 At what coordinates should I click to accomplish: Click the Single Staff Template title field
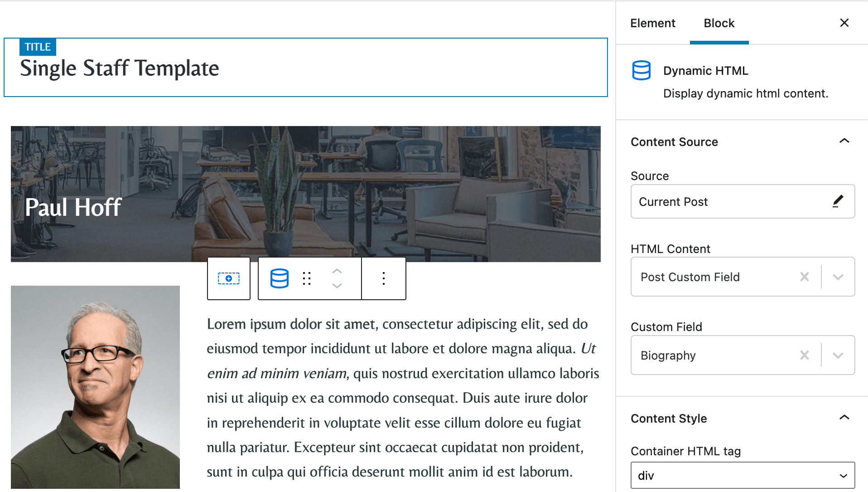pyautogui.click(x=119, y=68)
